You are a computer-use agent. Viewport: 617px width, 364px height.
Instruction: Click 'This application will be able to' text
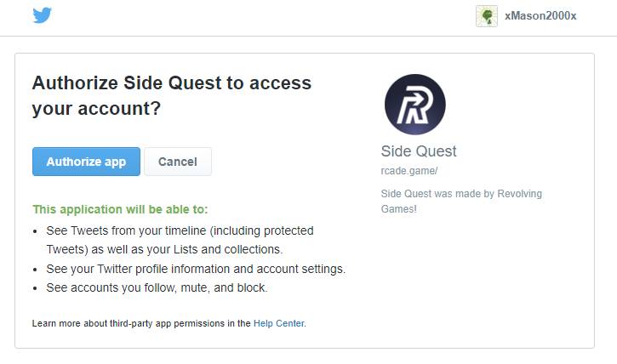click(x=120, y=209)
